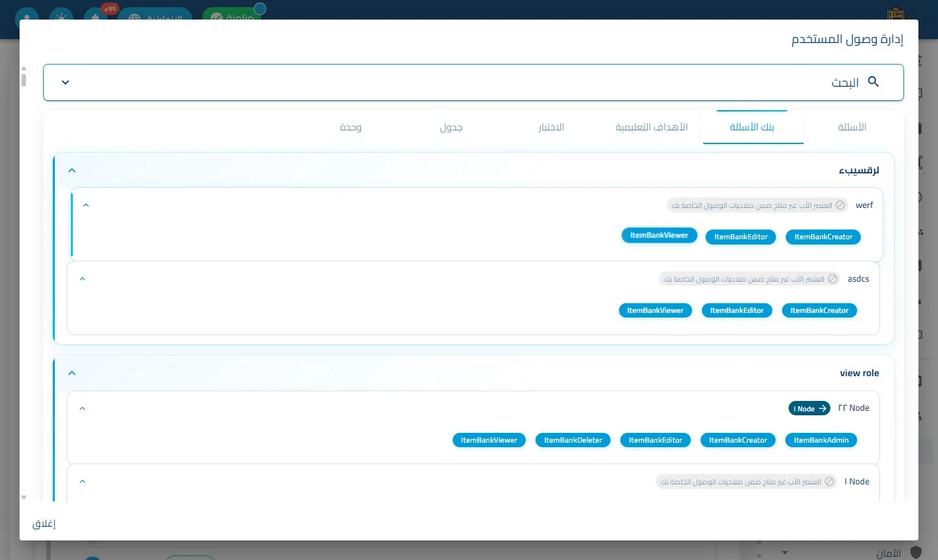The image size is (938, 560).
Task: Click the asdcs item name
Action: click(x=858, y=279)
